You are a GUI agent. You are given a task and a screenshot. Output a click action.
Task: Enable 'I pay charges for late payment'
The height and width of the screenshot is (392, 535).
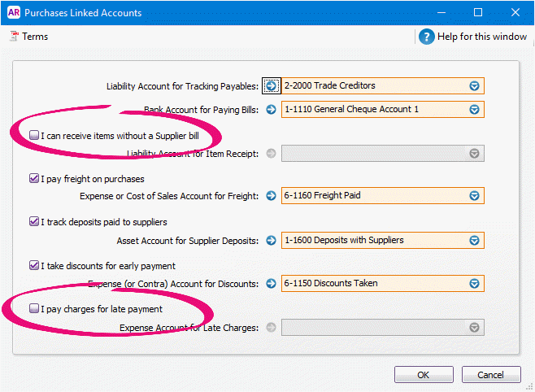pos(34,308)
